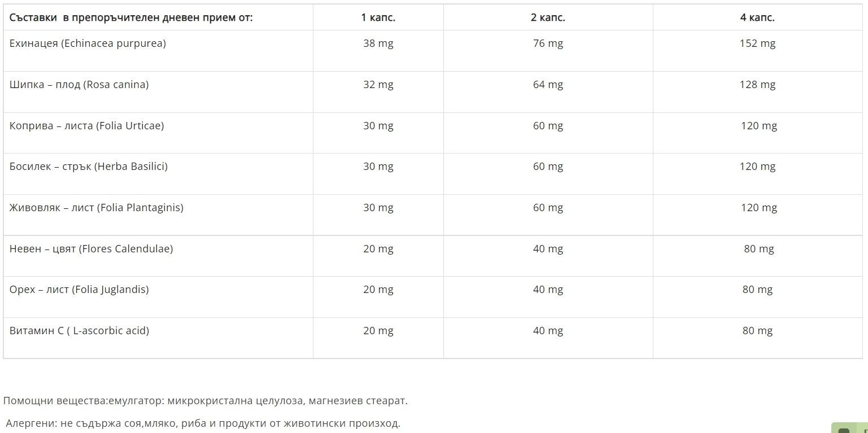The height and width of the screenshot is (433, 868).
Task: Select the L-ascorbic acid ingredient cell
Action: pyautogui.click(x=79, y=331)
